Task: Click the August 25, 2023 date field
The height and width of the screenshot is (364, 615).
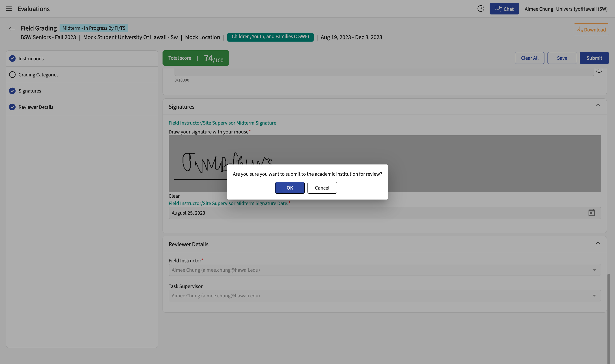Action: (x=385, y=213)
